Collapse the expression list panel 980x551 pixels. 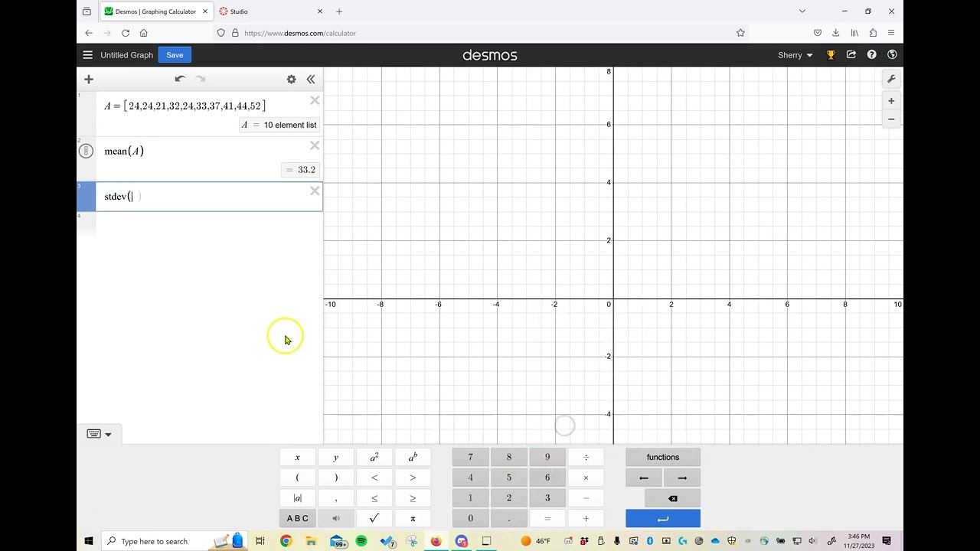click(311, 79)
